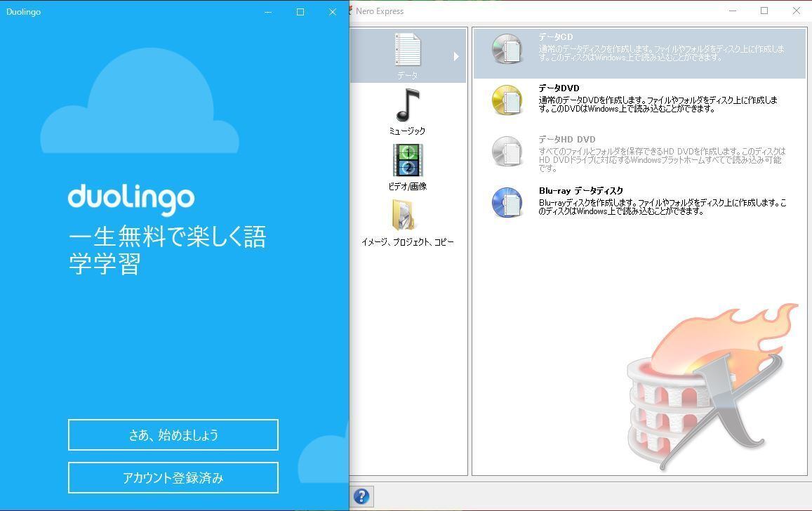Image resolution: width=812 pixels, height=511 pixels.
Task: Click the データDVD description text
Action: (658, 105)
